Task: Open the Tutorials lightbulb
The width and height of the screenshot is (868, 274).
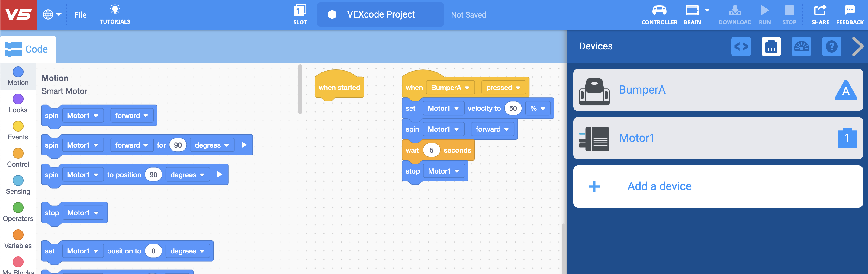Action: click(115, 14)
